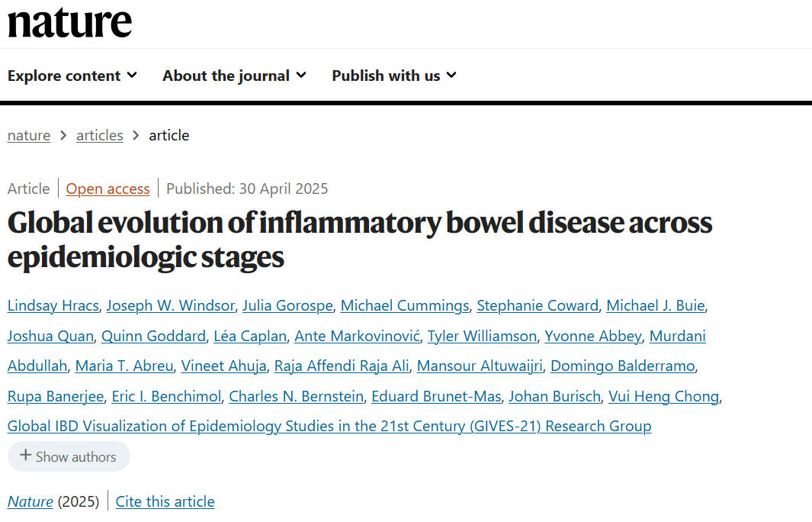Click the plus icon beside Show authors
812x522 pixels.
(25, 456)
